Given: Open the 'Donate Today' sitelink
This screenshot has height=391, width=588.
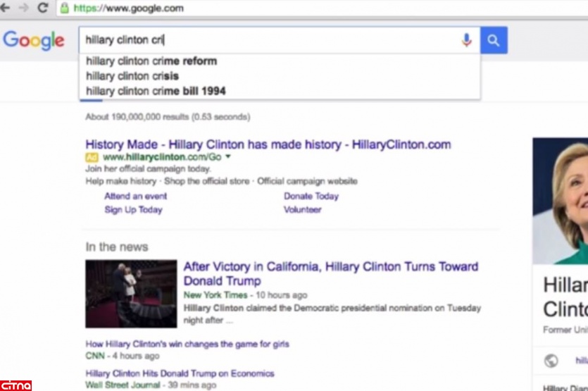Looking at the screenshot, I should (x=311, y=197).
